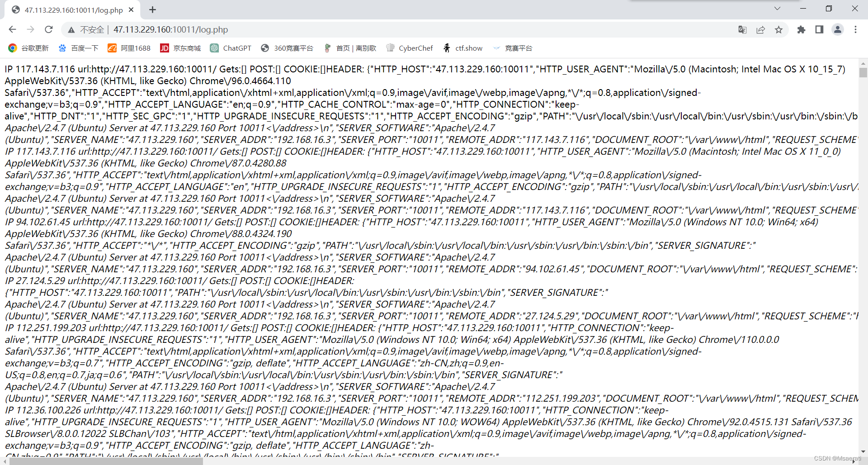Viewport: 868px width, 465px height.
Task: Restore down the Chrome window
Action: [x=829, y=9]
